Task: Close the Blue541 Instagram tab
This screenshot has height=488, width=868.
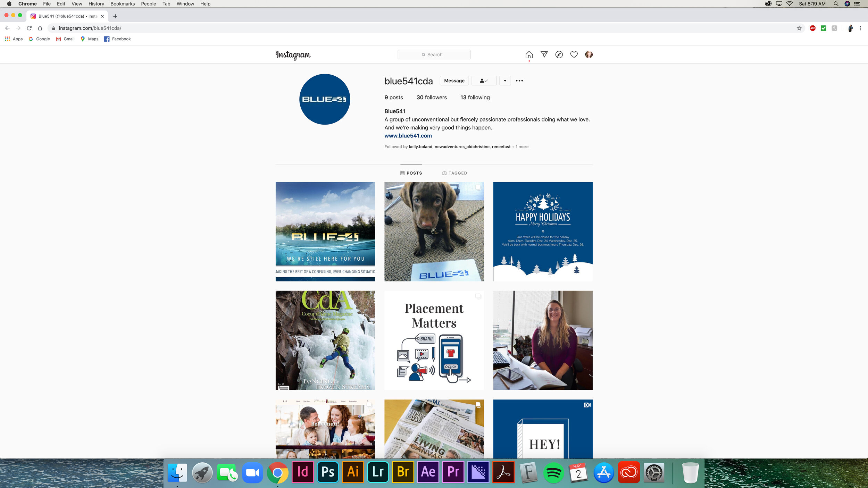Action: coord(102,16)
